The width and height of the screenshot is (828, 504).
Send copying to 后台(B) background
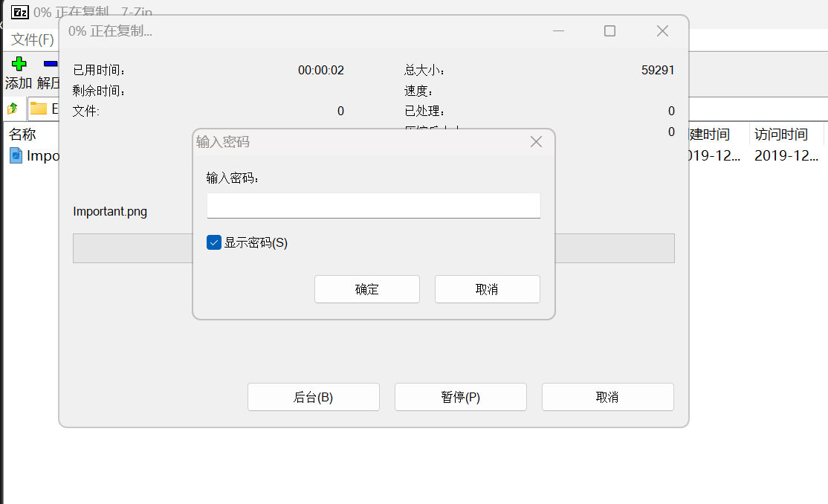point(313,397)
